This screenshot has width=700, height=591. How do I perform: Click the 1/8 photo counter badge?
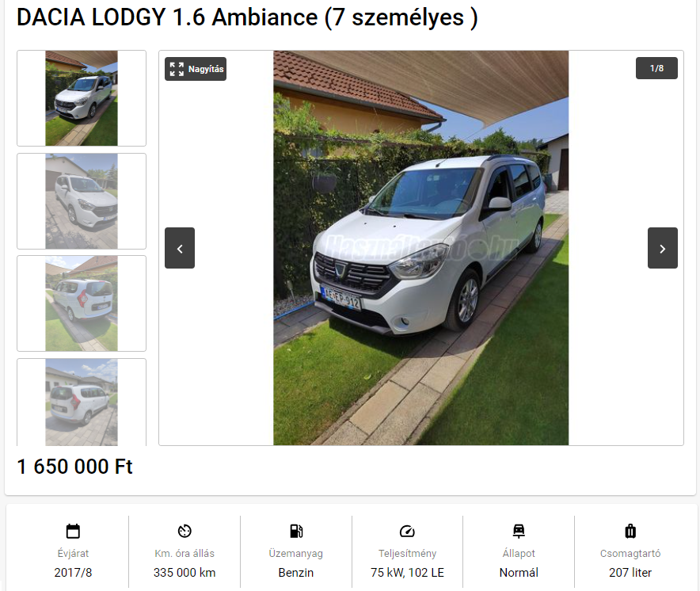tap(656, 68)
